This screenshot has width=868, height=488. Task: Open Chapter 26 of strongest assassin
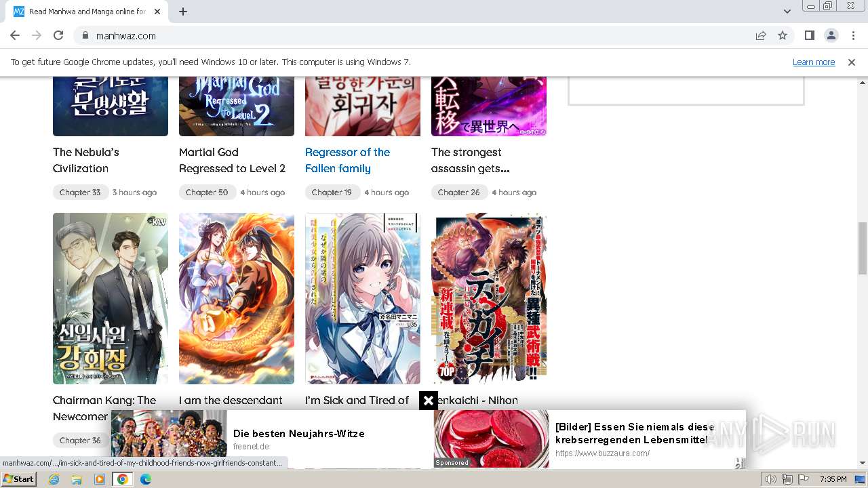(458, 192)
